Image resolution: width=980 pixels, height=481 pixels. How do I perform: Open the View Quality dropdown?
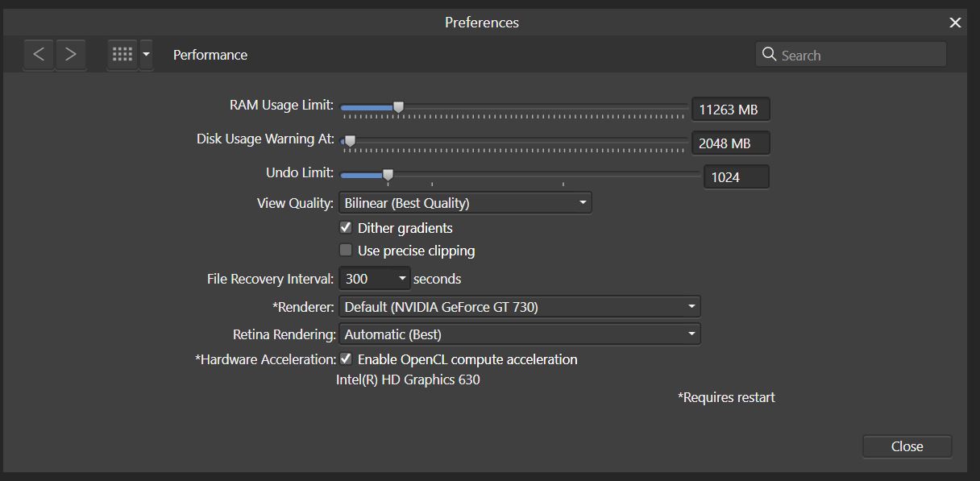tap(465, 203)
